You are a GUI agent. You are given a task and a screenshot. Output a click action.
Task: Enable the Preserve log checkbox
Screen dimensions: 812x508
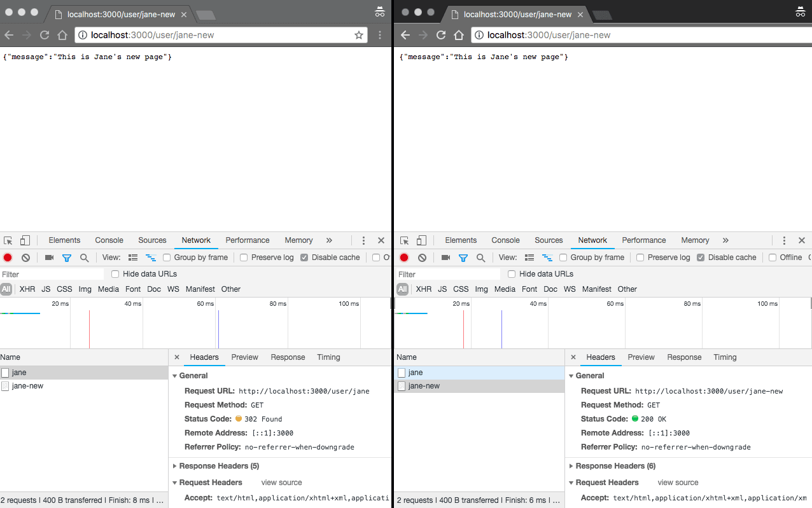click(x=242, y=257)
